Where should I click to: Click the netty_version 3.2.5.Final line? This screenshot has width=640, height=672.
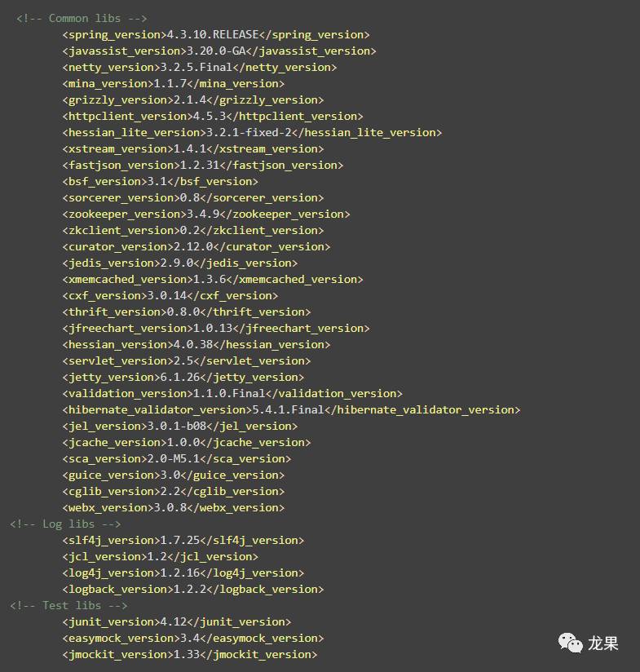[x=199, y=67]
